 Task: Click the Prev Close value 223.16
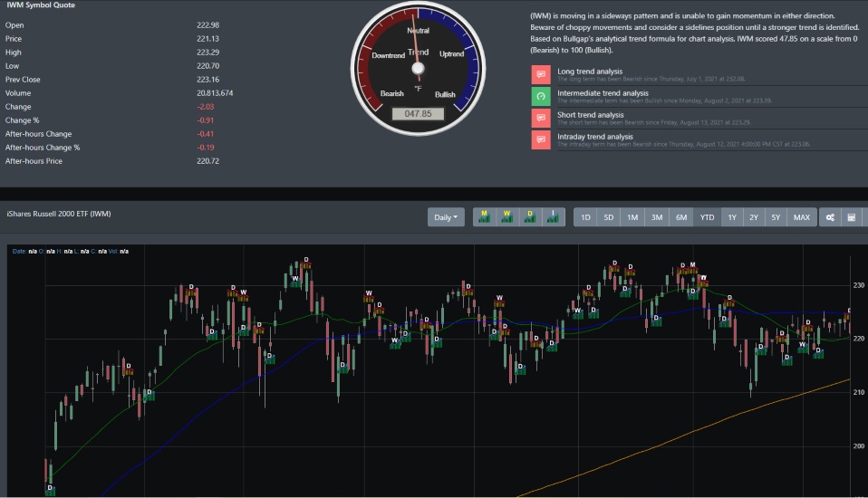208,79
